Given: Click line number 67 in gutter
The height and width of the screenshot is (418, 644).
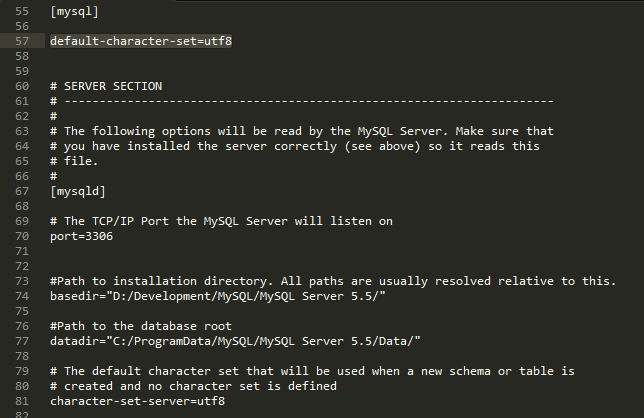Looking at the screenshot, I should coord(22,190).
